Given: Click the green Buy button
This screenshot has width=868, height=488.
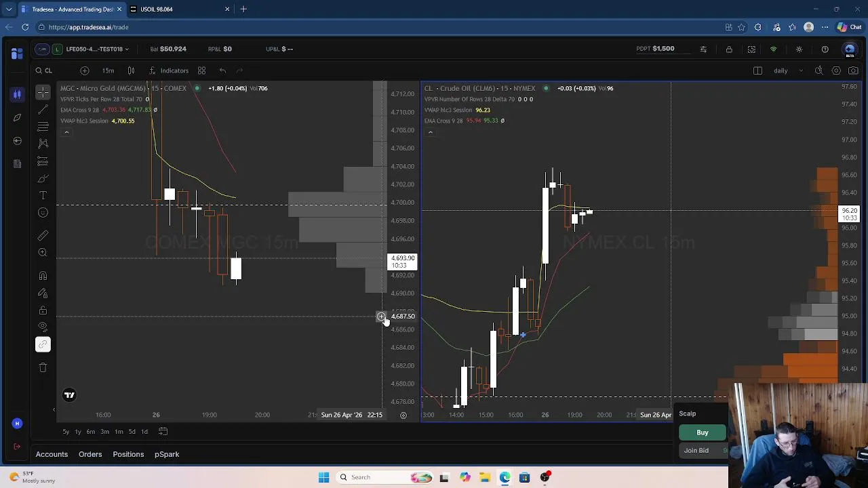Looking at the screenshot, I should (703, 432).
